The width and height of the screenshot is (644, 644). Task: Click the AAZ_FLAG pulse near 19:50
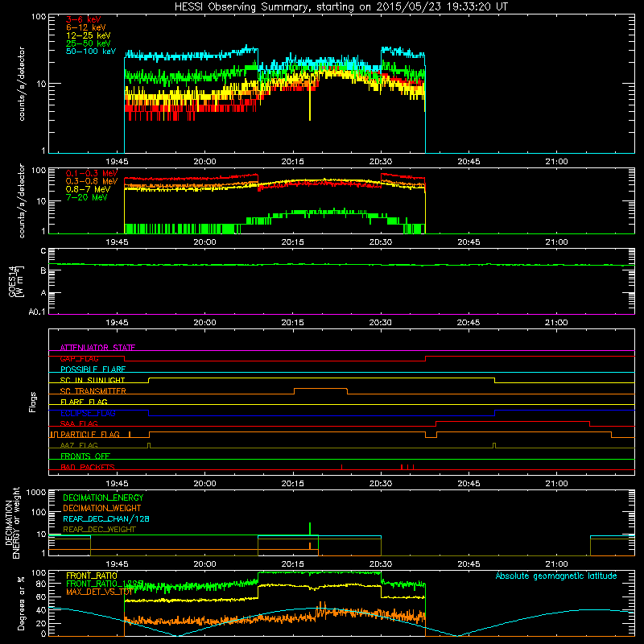pyautogui.click(x=149, y=445)
